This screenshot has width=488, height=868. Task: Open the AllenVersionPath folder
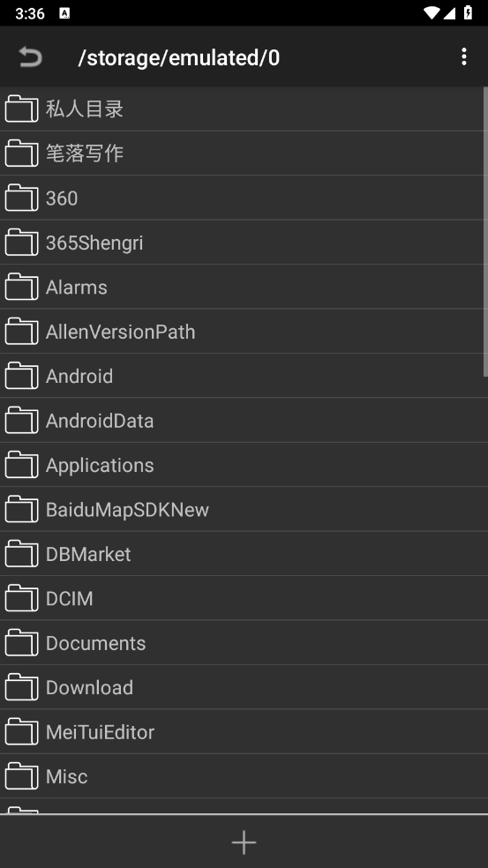click(x=244, y=331)
